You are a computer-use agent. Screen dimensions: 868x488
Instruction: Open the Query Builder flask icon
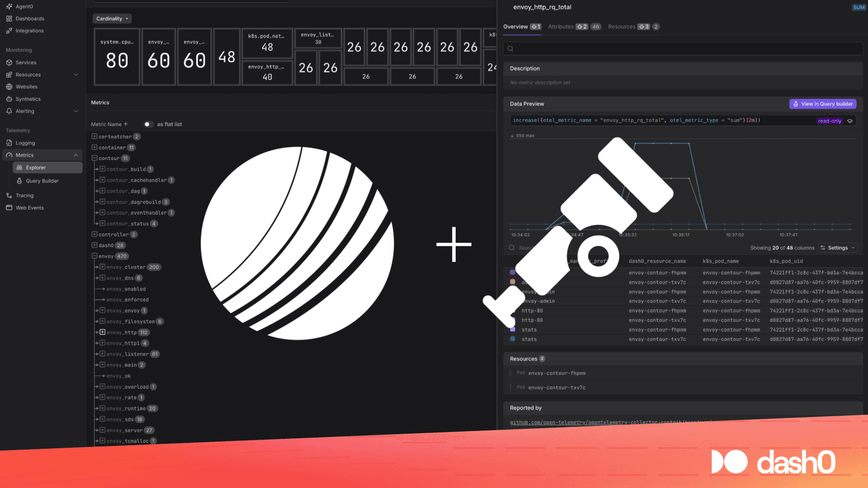click(x=19, y=181)
